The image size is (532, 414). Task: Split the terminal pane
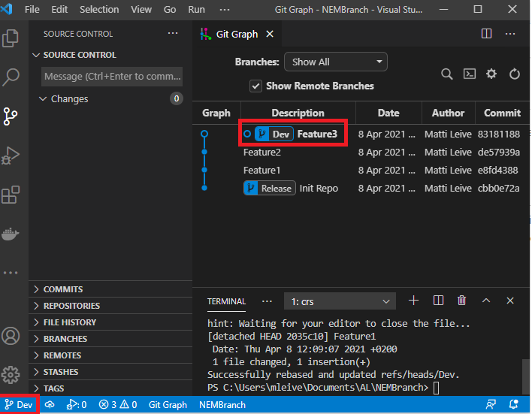click(x=438, y=301)
